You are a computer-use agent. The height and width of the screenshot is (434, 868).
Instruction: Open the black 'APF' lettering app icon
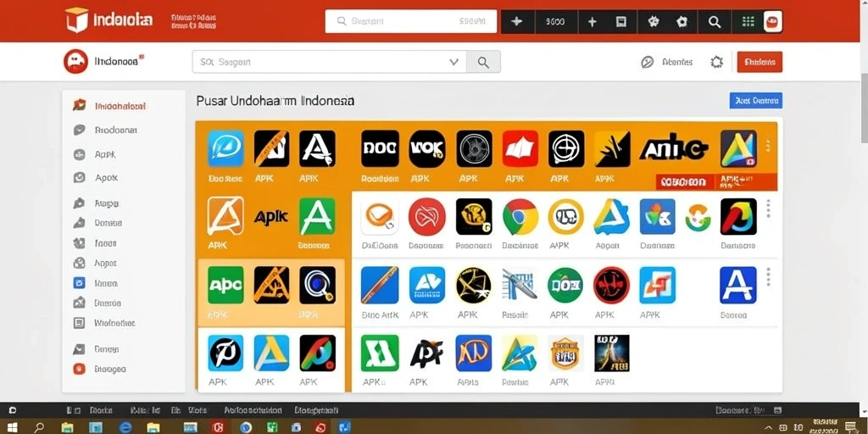[426, 353]
